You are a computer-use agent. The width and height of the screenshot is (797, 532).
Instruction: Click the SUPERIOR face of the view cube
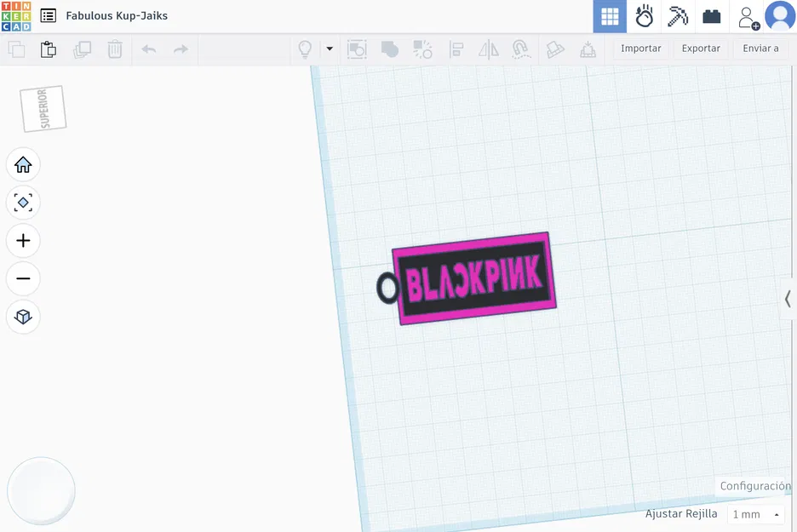(x=42, y=107)
